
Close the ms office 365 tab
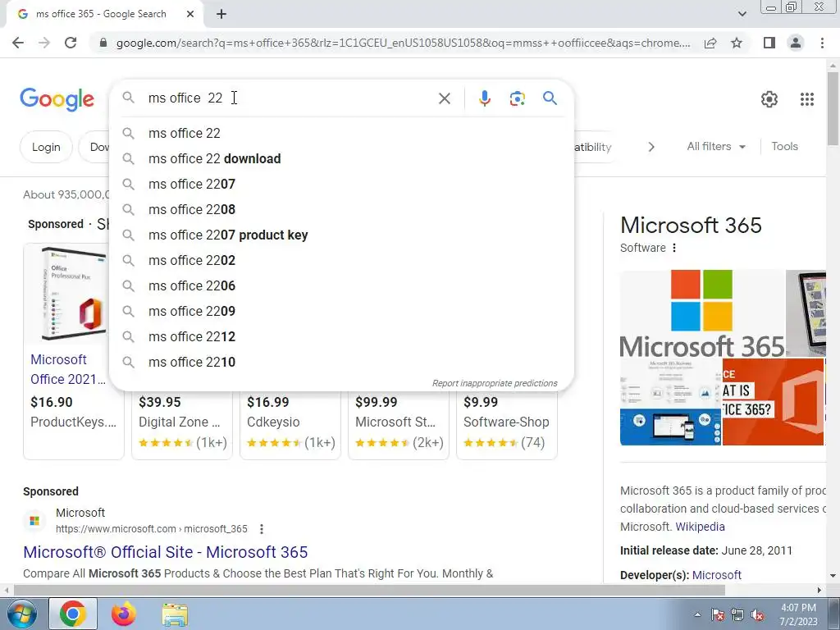[x=190, y=15]
